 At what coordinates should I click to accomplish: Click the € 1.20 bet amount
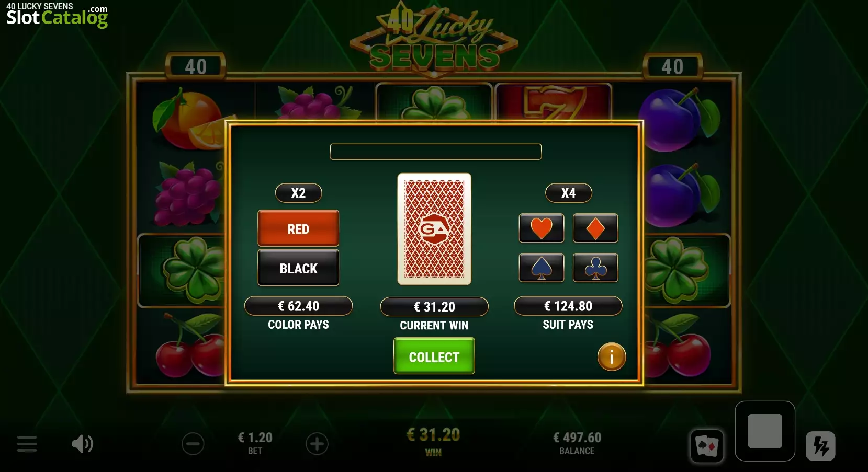[x=255, y=438]
